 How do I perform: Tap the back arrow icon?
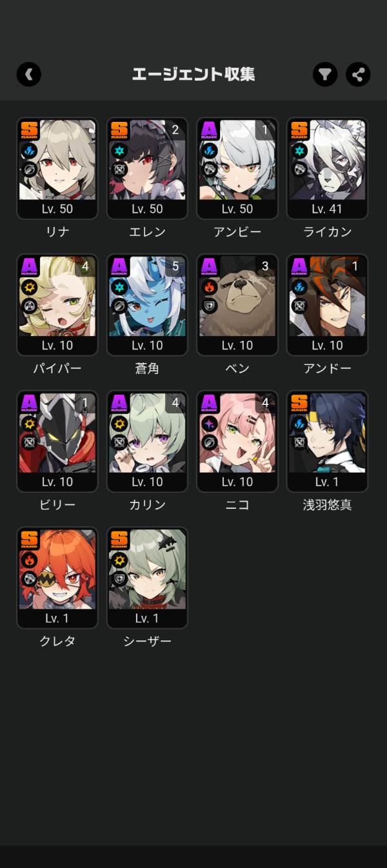[x=29, y=74]
